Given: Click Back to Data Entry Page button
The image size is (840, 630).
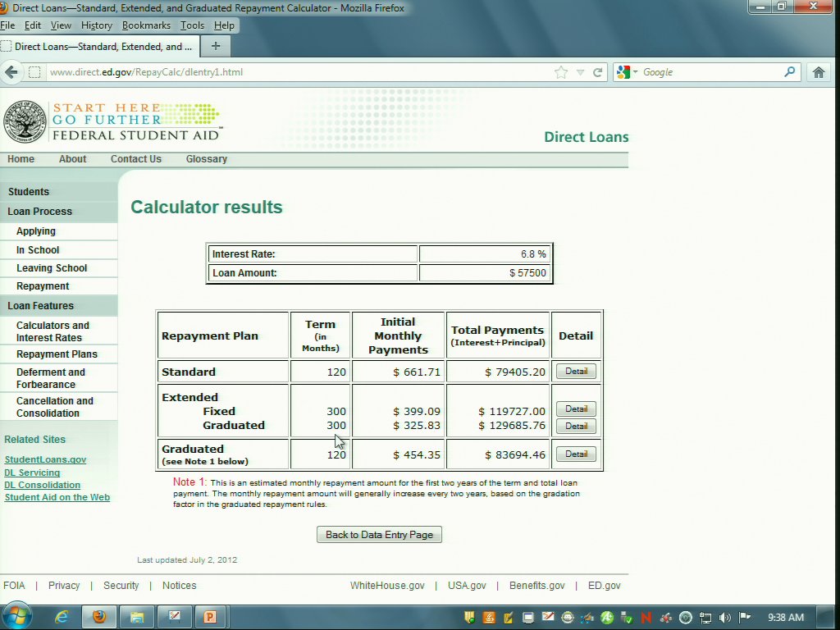Looking at the screenshot, I should coord(379,535).
